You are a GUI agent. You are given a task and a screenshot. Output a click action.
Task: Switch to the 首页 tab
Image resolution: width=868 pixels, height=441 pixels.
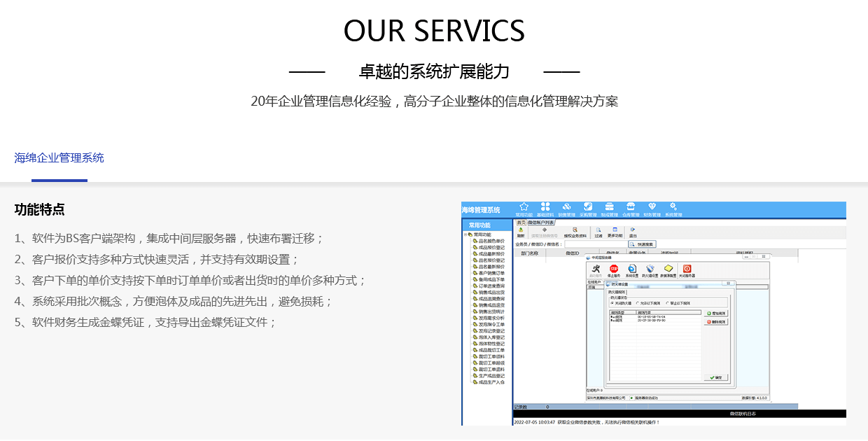(x=521, y=222)
